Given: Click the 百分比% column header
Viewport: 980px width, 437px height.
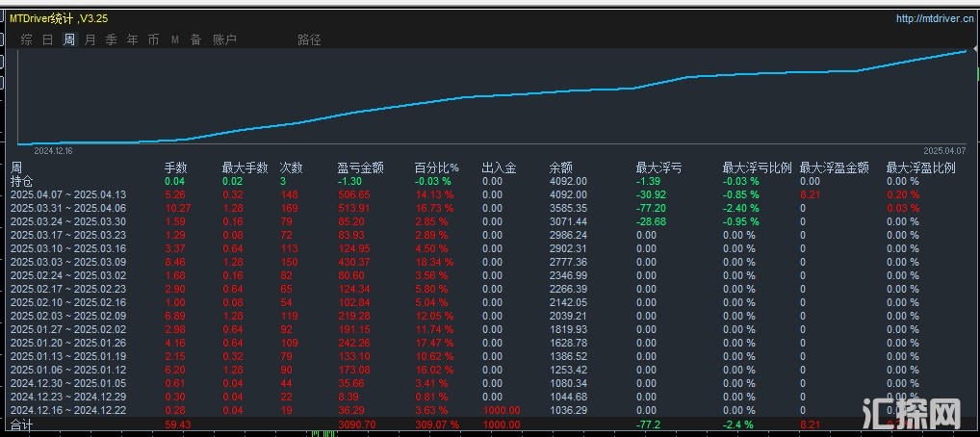Looking at the screenshot, I should tap(437, 167).
